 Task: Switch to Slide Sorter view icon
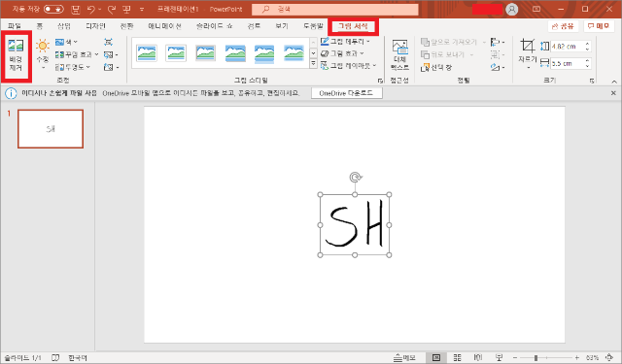[458, 357]
